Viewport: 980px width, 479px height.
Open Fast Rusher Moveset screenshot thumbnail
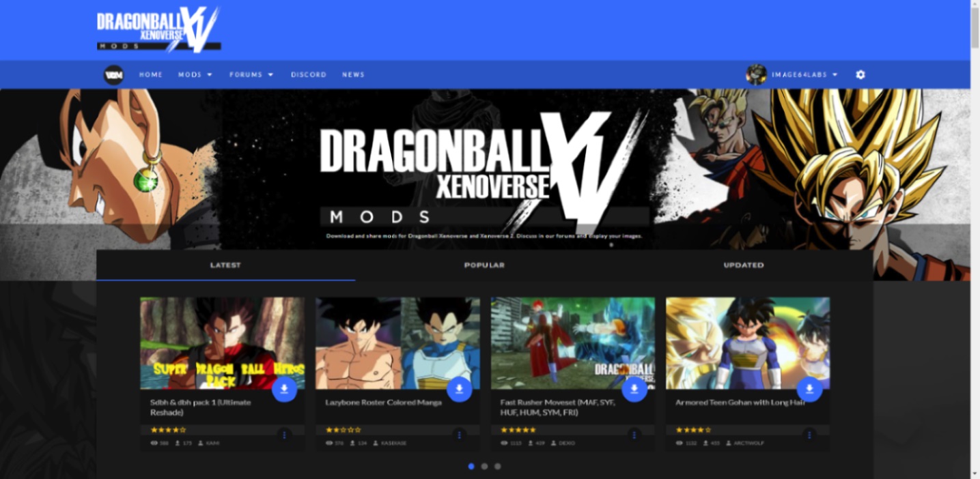[573, 343]
